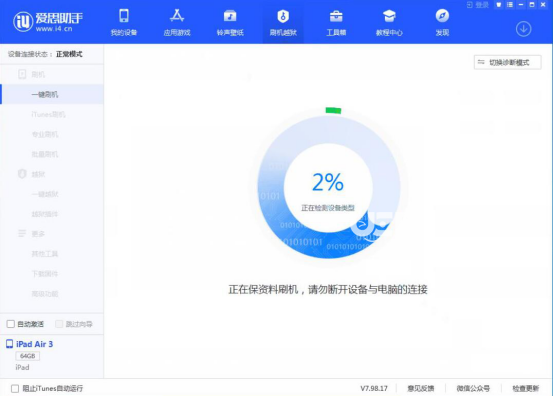Screen dimensions: 554x396
Task: Click the 登录 login entry
Action: click(x=478, y=5)
